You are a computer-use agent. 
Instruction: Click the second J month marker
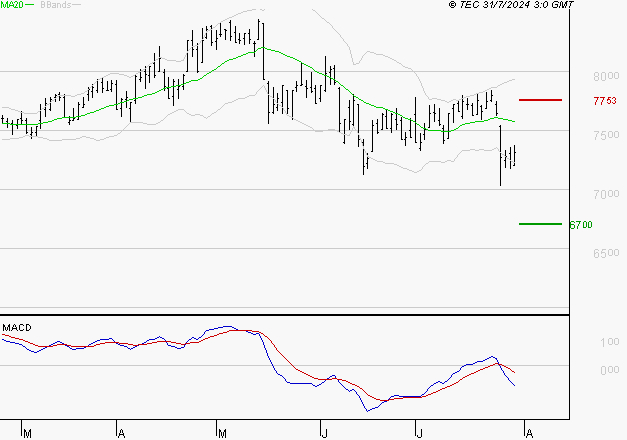pyautogui.click(x=419, y=434)
